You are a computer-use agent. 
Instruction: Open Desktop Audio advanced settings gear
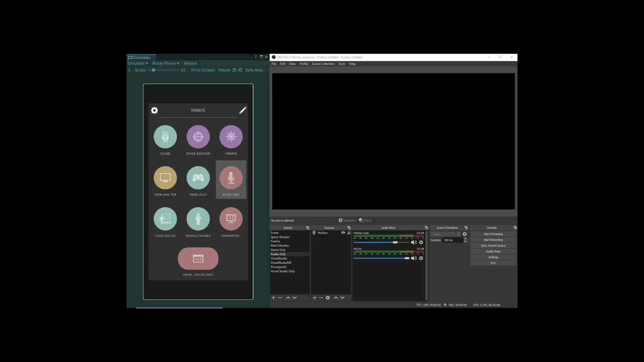tap(421, 242)
